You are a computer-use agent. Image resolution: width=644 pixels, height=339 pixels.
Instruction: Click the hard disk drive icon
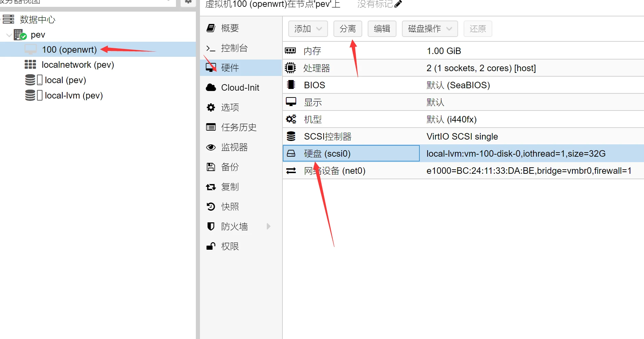(291, 154)
